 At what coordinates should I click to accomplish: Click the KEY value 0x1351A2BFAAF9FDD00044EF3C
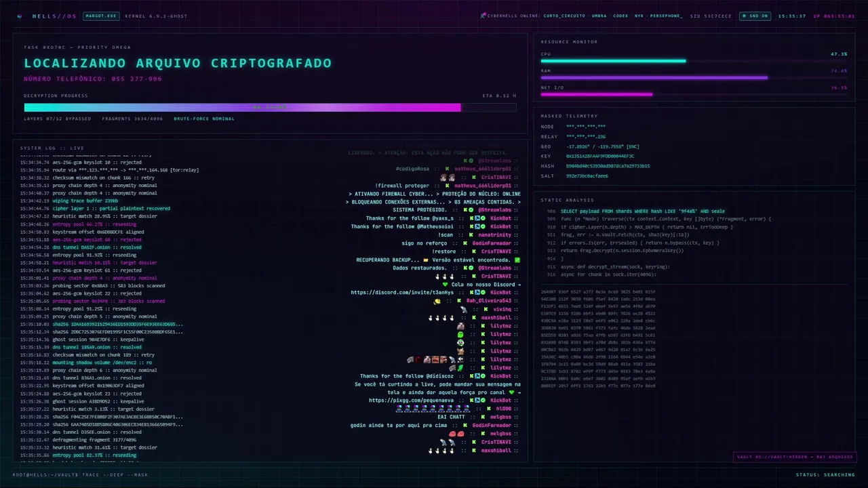coord(600,156)
